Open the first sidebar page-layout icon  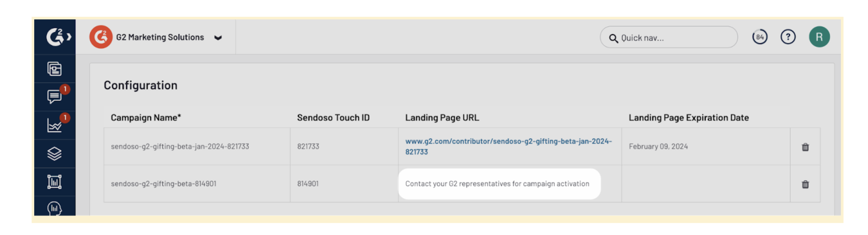click(55, 69)
